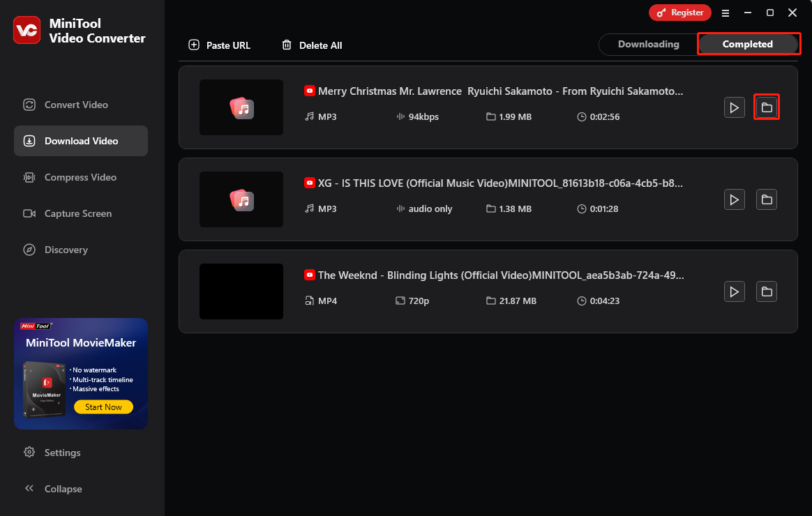Switch to the Downloading tab
The image size is (812, 516).
pyautogui.click(x=648, y=44)
